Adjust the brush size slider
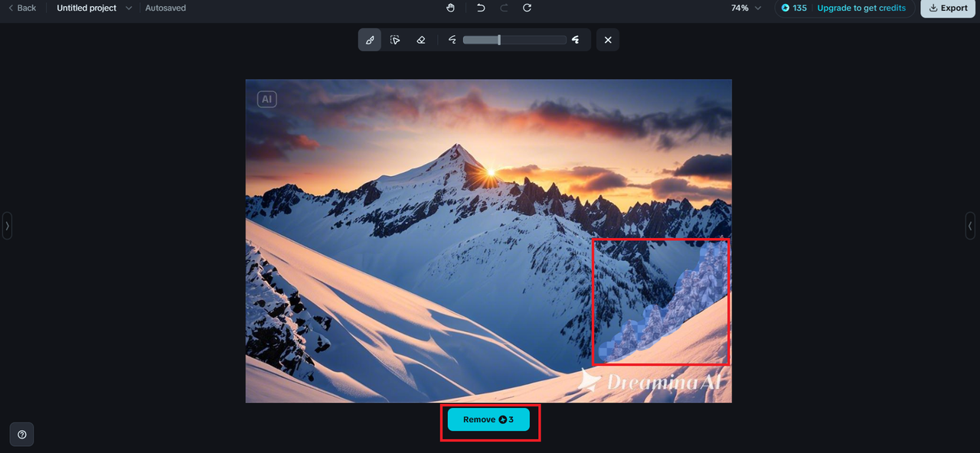Screen dimensions: 980x453 point(514,40)
